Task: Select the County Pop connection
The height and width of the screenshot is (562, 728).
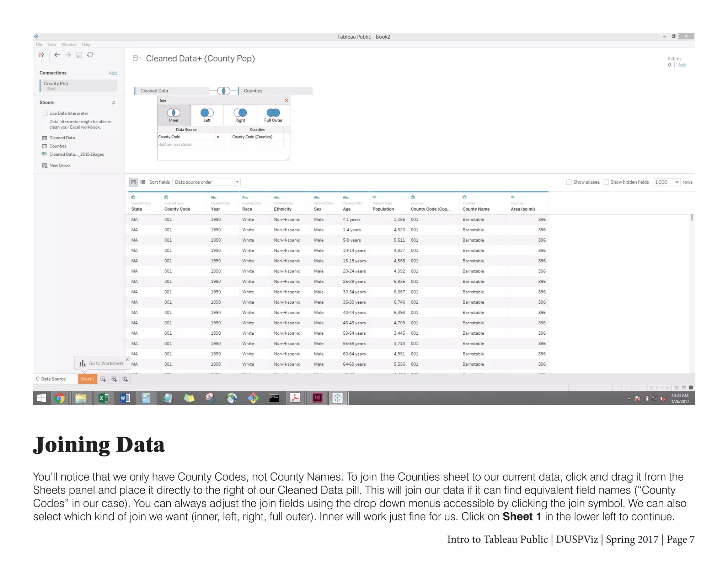Action: coord(78,85)
